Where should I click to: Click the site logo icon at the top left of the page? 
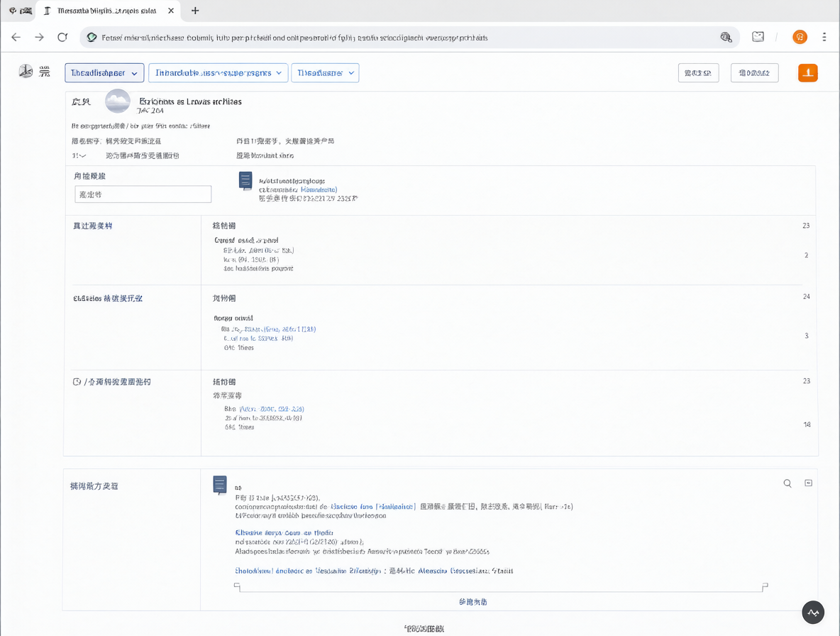click(26, 71)
